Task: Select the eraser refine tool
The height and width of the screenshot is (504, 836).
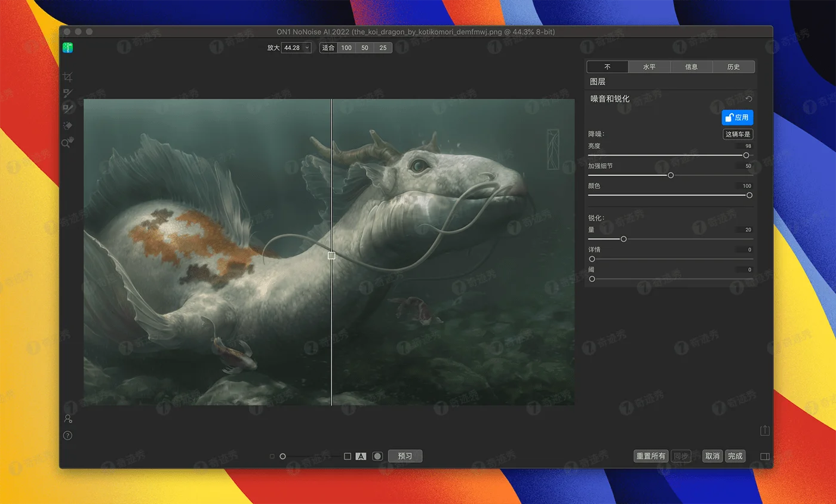Action: (68, 125)
